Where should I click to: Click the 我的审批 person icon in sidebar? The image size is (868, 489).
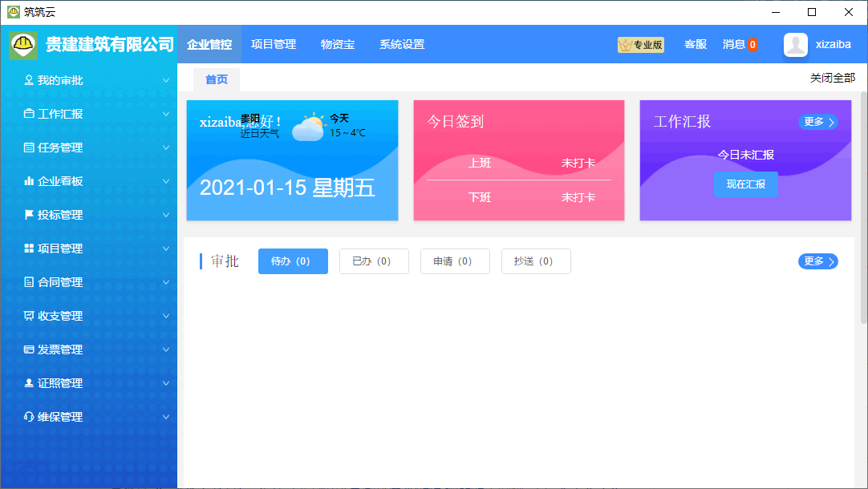tap(29, 80)
